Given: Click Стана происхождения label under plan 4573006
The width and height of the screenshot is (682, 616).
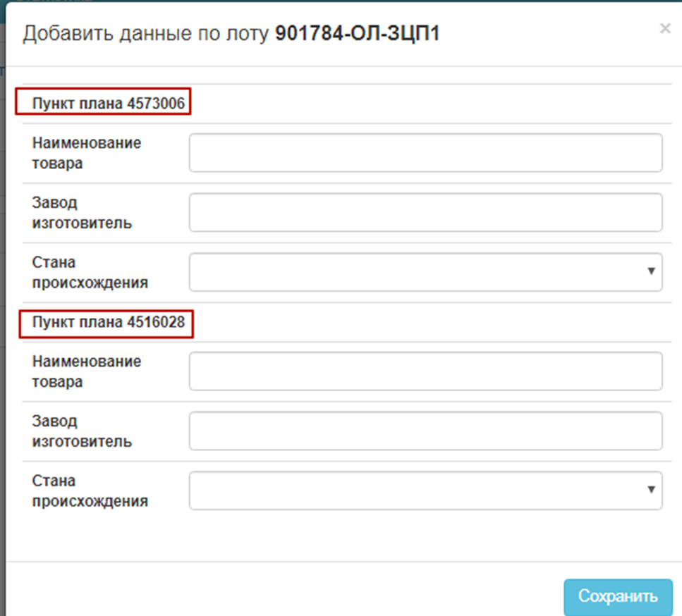Looking at the screenshot, I should tap(90, 272).
